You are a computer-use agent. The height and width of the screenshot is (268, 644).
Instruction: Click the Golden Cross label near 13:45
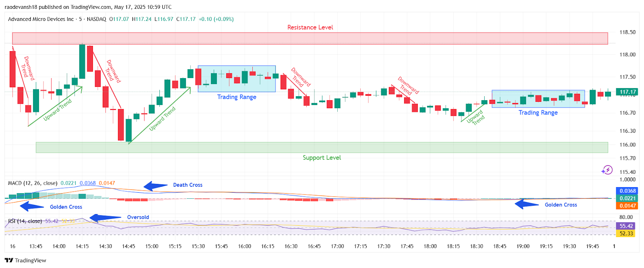(x=66, y=207)
